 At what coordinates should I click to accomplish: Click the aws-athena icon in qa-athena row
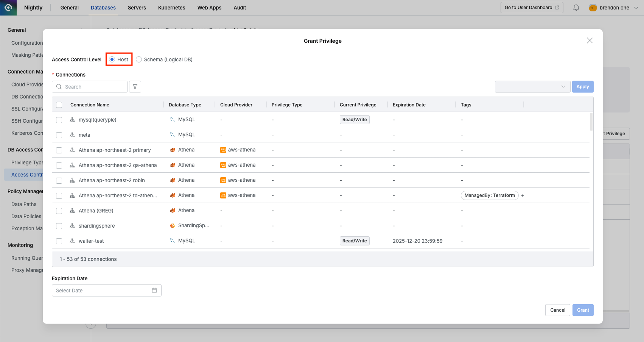click(x=223, y=165)
